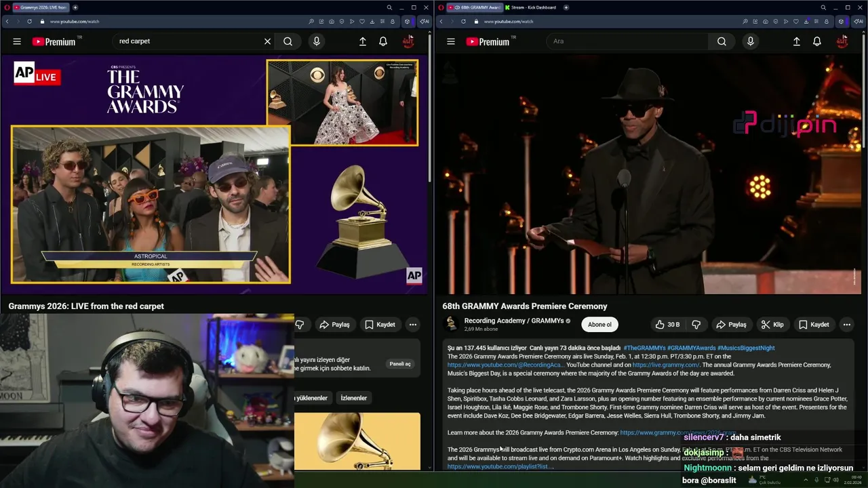This screenshot has width=868, height=488.
Task: Click 'Paylaş' under GRAMMY Premiere Ceremony
Action: click(x=731, y=325)
